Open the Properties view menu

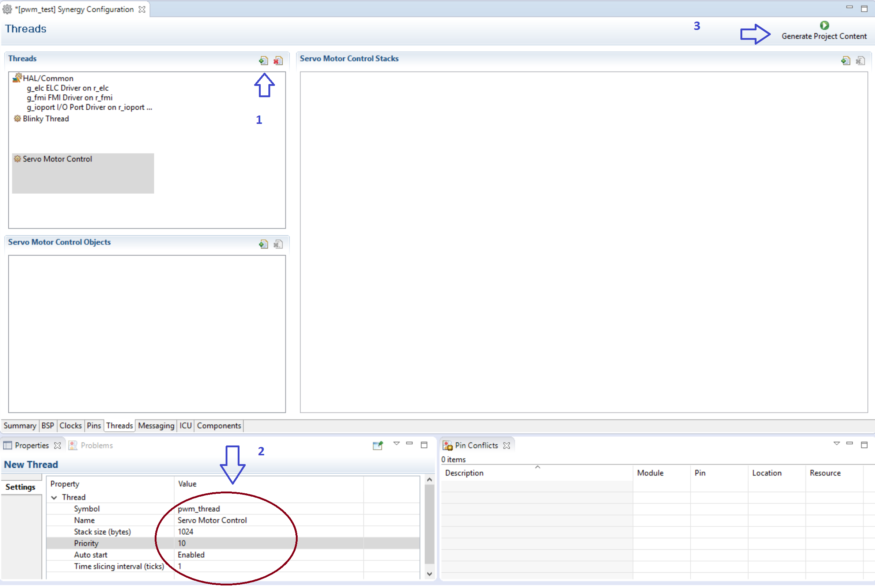click(397, 444)
